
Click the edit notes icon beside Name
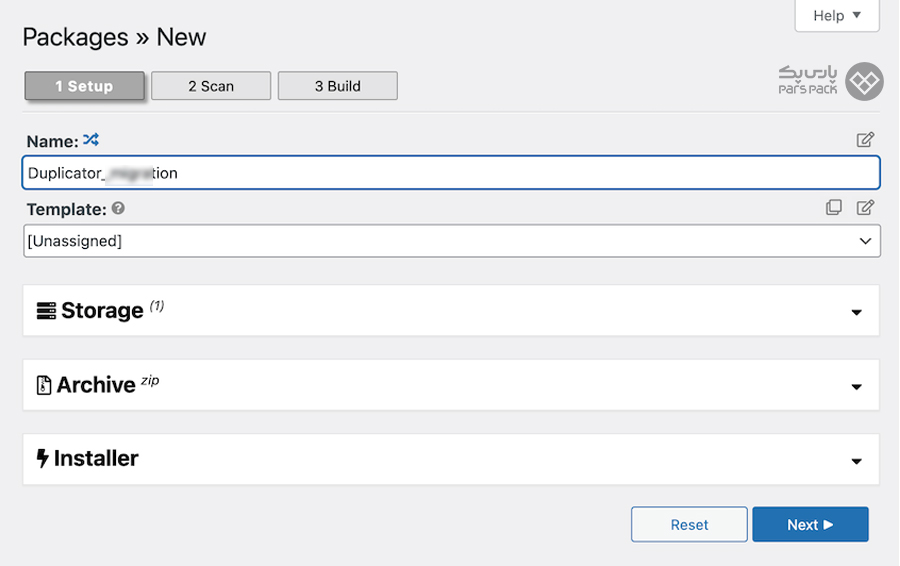(865, 139)
